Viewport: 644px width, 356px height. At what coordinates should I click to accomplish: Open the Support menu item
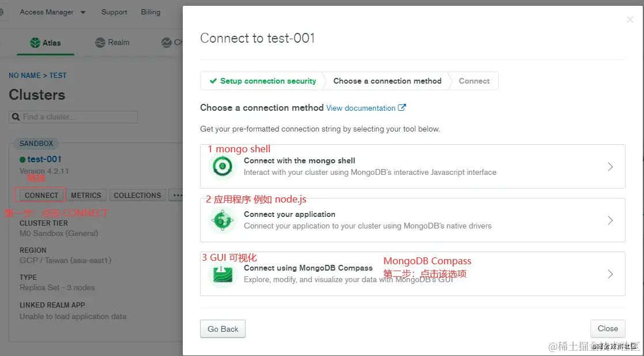[x=114, y=12]
